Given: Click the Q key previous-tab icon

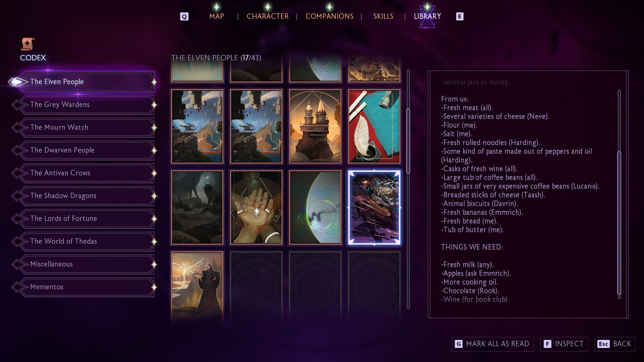Looking at the screenshot, I should (184, 16).
